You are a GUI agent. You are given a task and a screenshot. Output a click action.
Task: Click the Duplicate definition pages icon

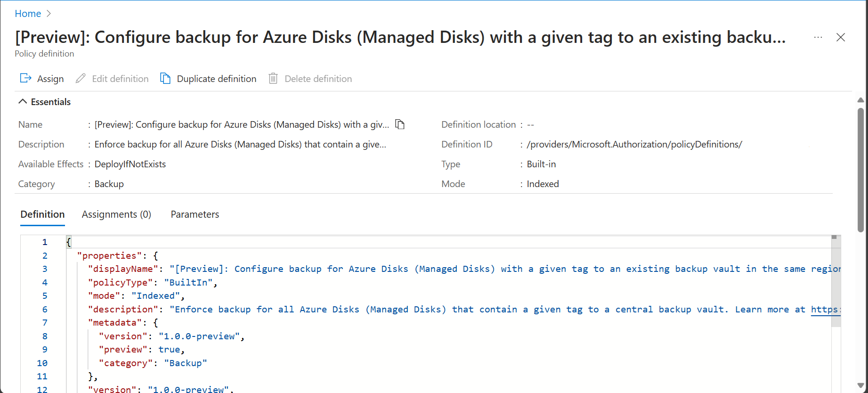[x=165, y=78]
